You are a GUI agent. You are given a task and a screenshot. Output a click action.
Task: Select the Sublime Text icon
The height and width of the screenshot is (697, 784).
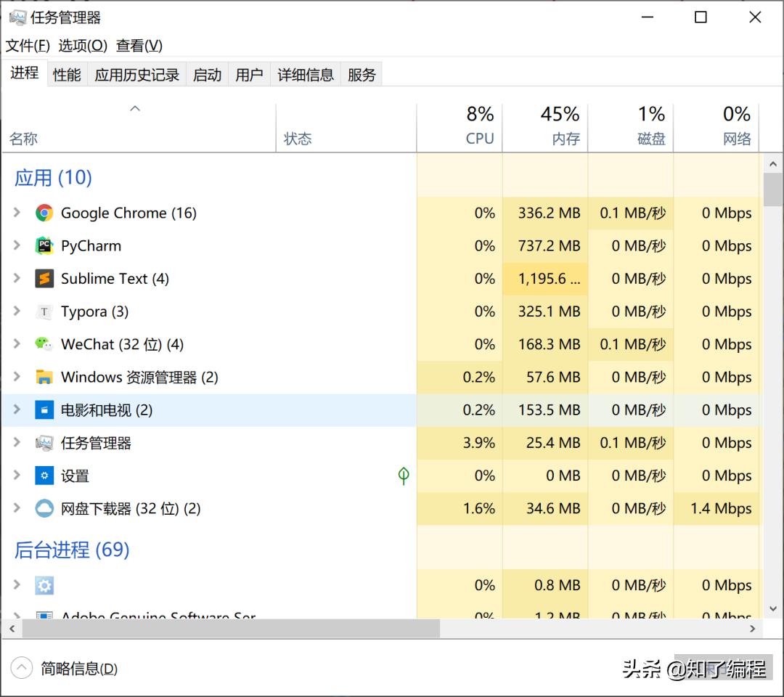[44, 279]
